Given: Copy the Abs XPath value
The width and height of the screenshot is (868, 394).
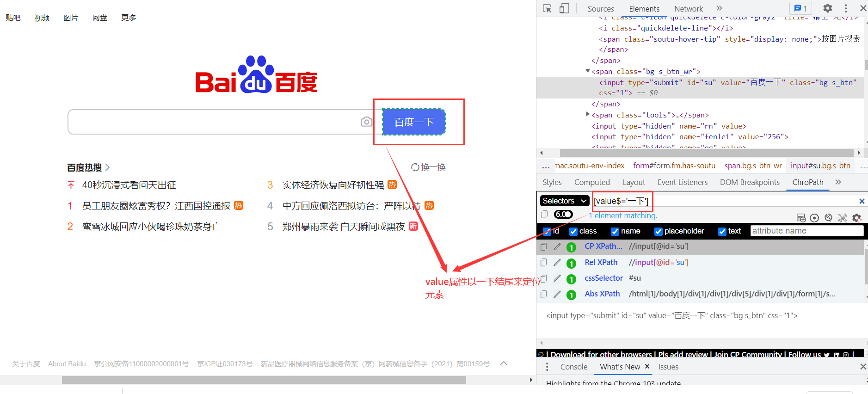Looking at the screenshot, I should [x=544, y=294].
